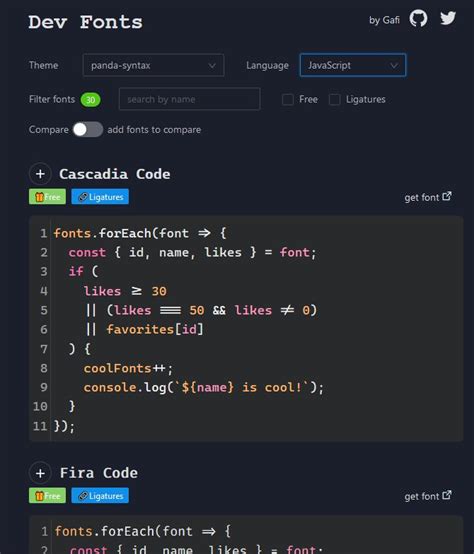This screenshot has height=554, width=474.
Task: Enable the Free filter checkbox
Action: point(288,100)
